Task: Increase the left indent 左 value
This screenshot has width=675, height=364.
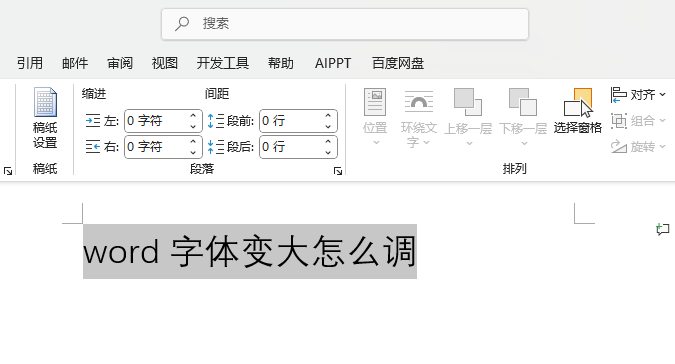Action: 193,115
